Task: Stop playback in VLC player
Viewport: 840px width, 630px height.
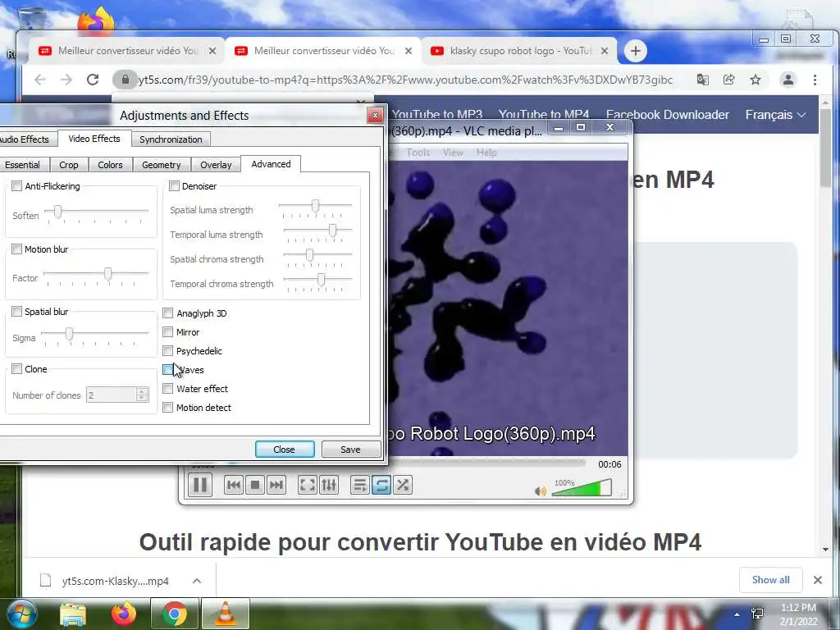Action: point(255,486)
